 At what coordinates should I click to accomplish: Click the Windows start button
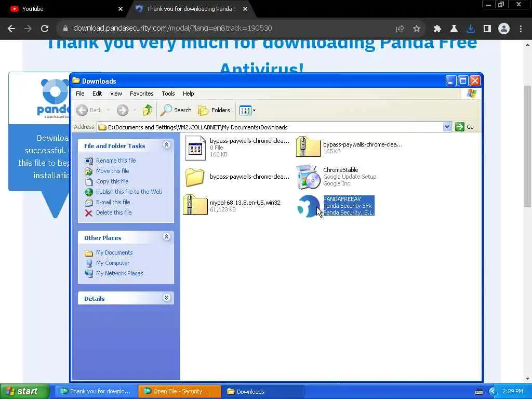click(x=25, y=392)
